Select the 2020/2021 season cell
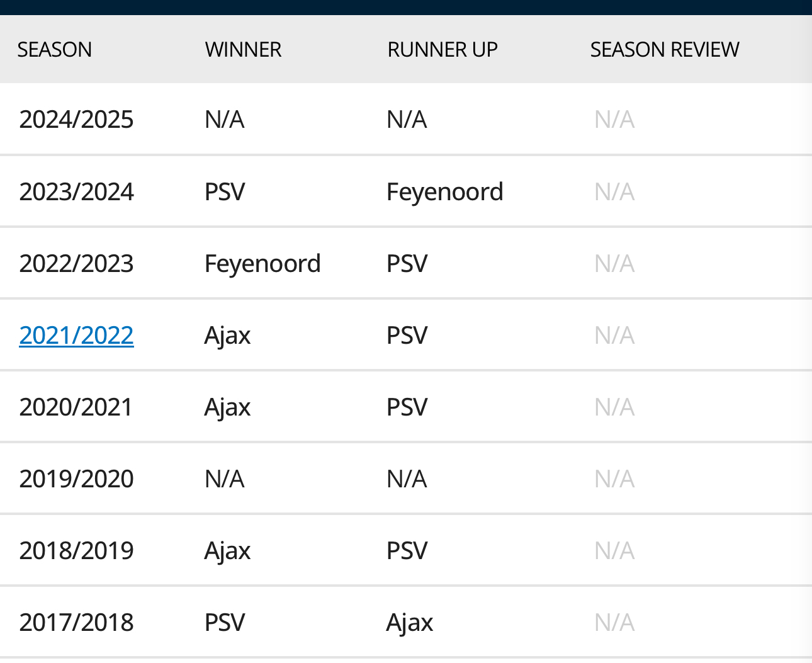This screenshot has height=663, width=812. pyautogui.click(x=76, y=407)
